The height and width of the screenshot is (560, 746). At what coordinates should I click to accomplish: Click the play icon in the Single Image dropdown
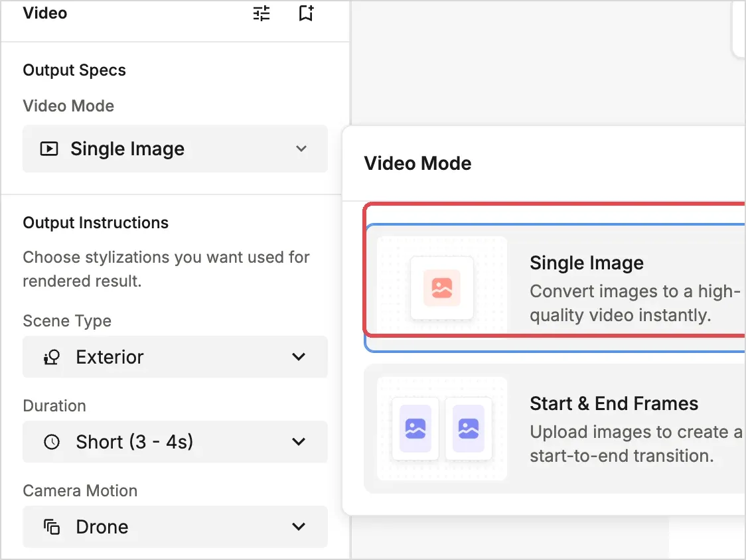point(49,149)
